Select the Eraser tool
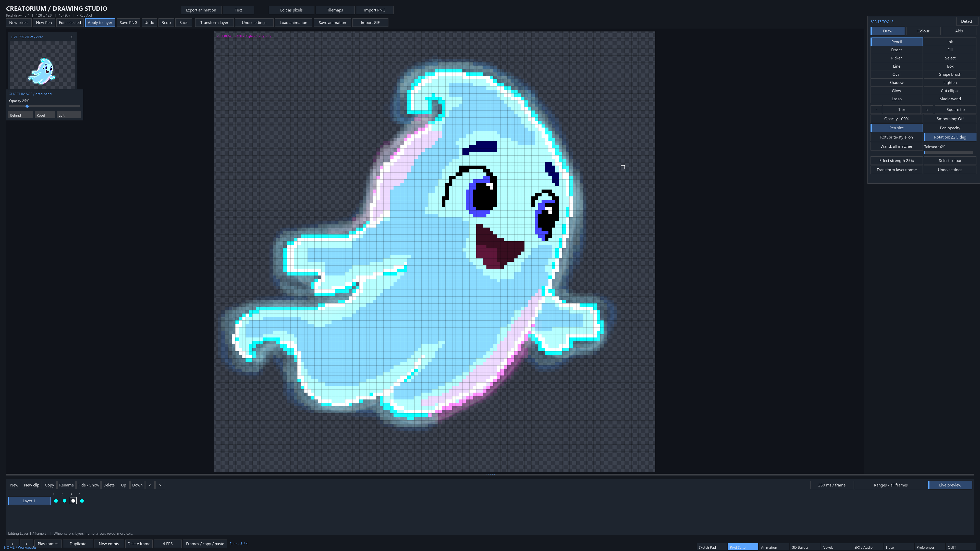This screenshot has width=980, height=551. (896, 50)
